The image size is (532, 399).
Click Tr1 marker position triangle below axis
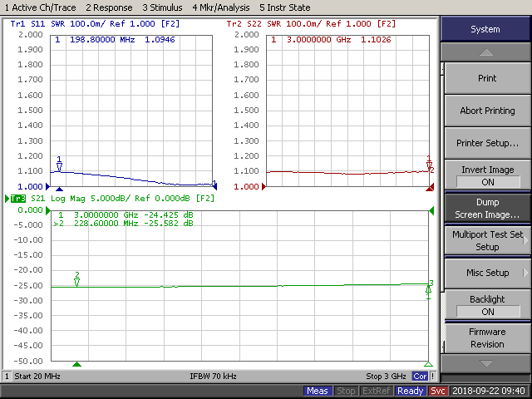coord(59,189)
